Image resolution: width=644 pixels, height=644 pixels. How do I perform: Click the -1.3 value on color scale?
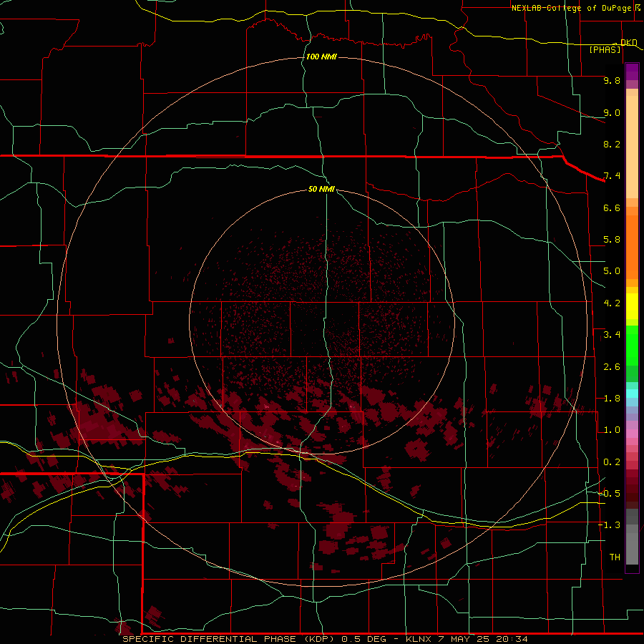pyautogui.click(x=609, y=525)
